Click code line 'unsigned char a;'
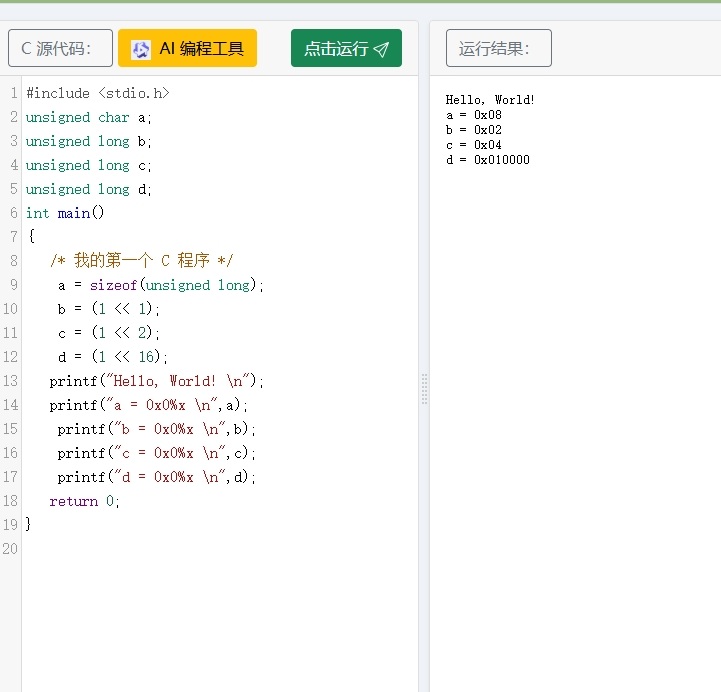The height and width of the screenshot is (692, 721). [x=88, y=117]
